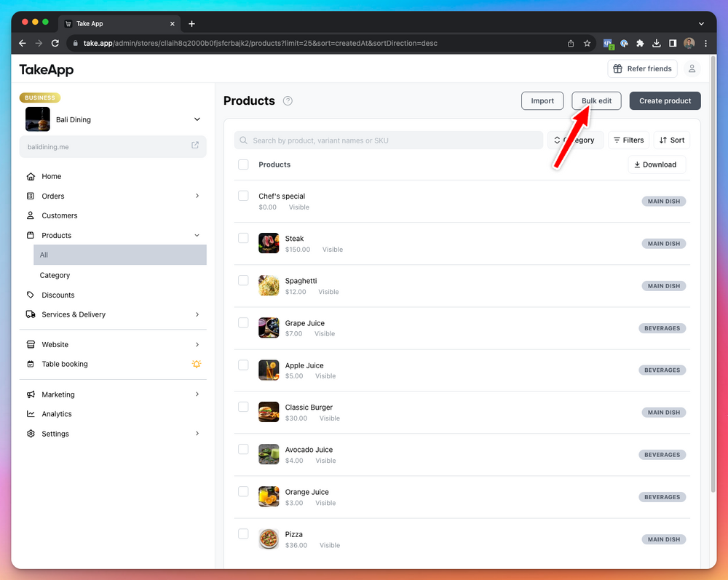
Task: Reload the page with the refresh icon
Action: coord(55,43)
